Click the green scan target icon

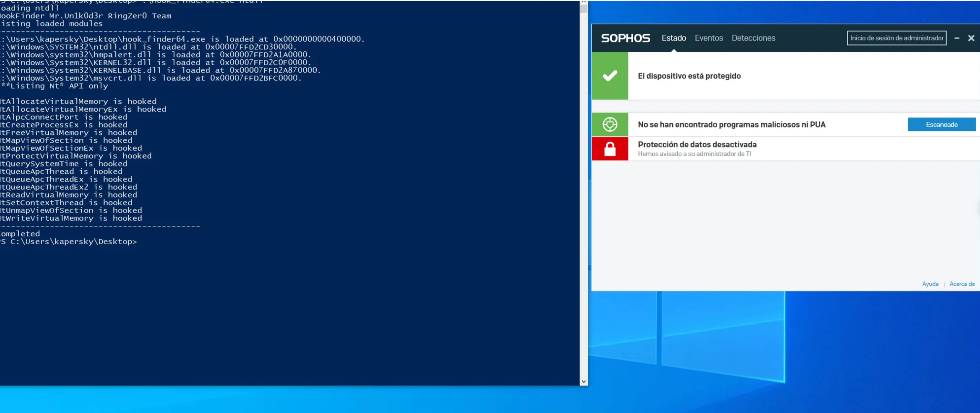[x=610, y=124]
